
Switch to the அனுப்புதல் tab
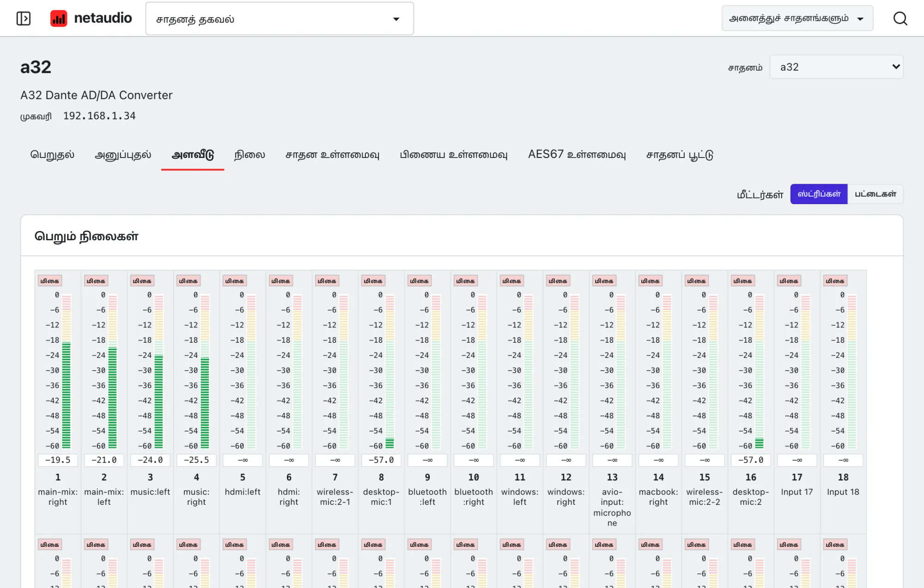coord(123,155)
